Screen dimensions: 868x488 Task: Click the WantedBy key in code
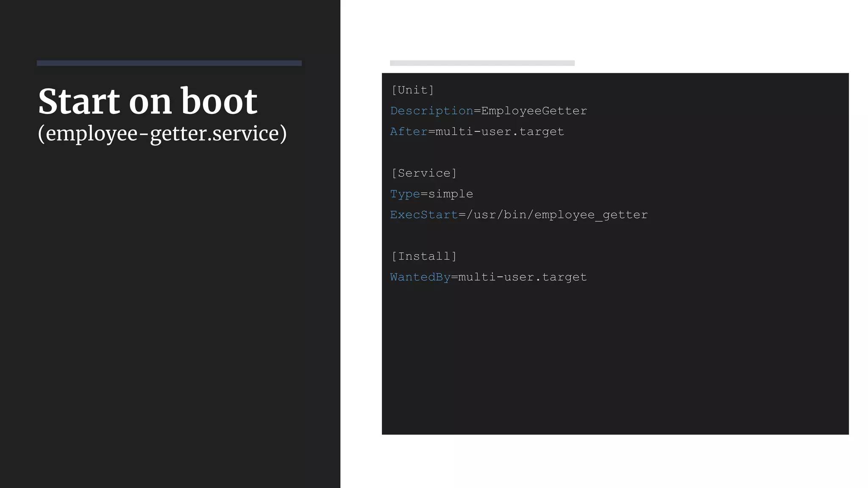pyautogui.click(x=420, y=277)
